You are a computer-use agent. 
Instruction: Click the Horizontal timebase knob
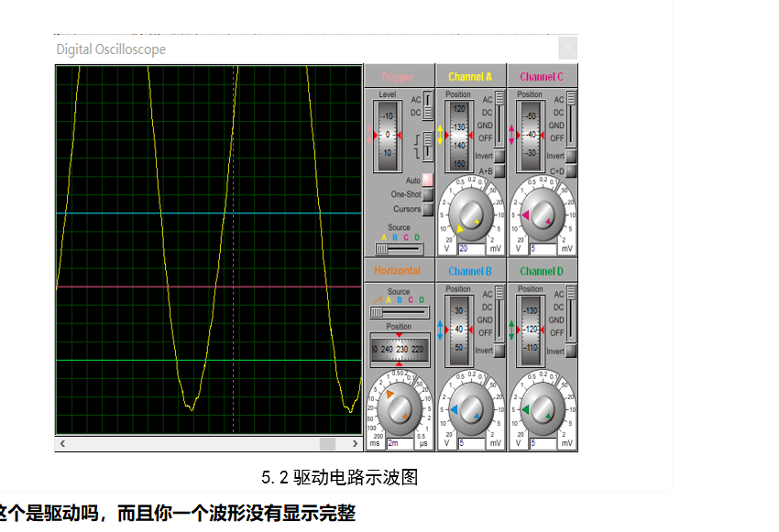click(x=399, y=410)
